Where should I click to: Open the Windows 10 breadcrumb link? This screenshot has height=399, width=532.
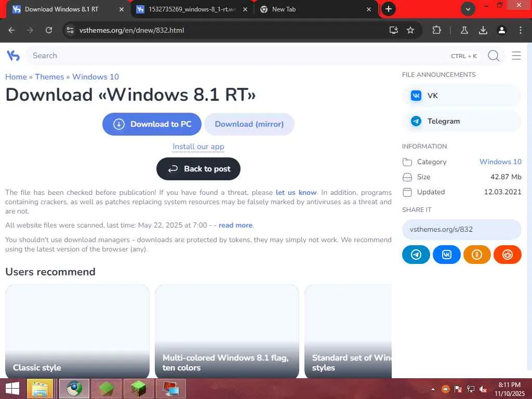(x=96, y=77)
